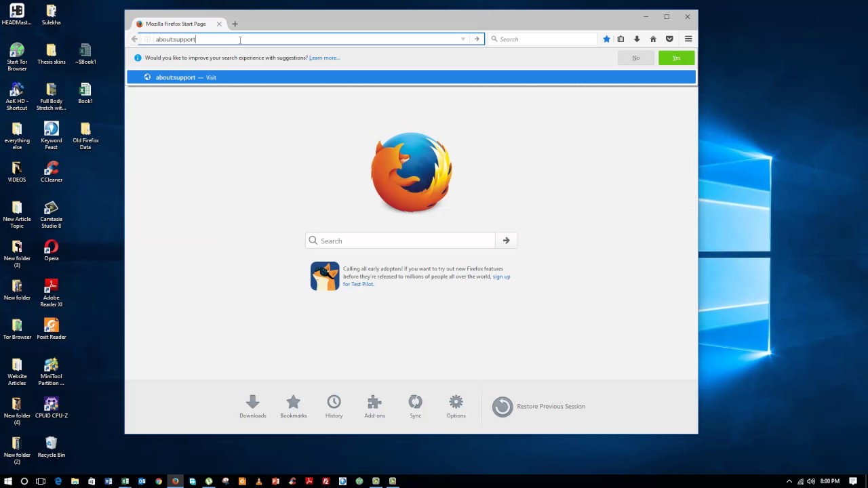
Task: Open Options from the start page launcher
Action: tap(456, 407)
